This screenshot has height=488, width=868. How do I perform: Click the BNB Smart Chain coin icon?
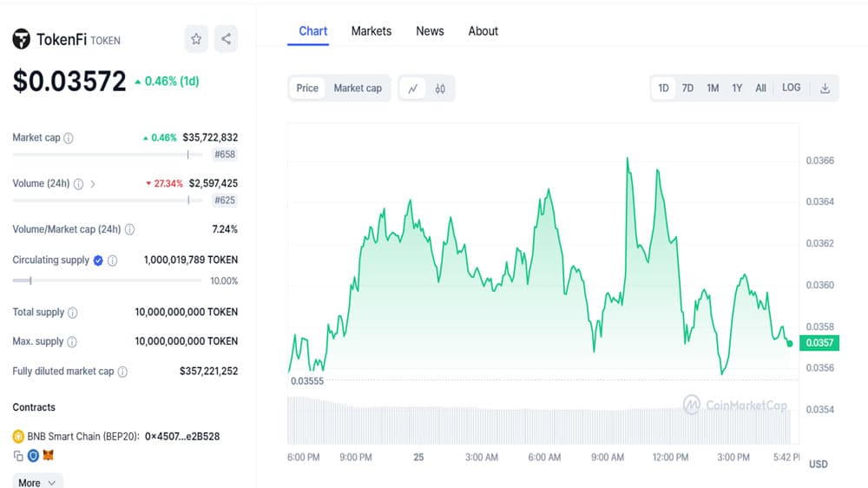click(18, 437)
